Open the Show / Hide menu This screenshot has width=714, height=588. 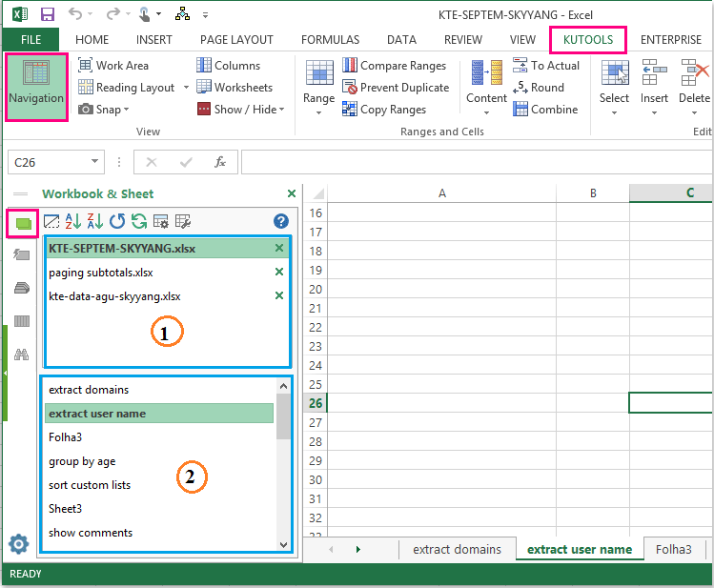pyautogui.click(x=241, y=110)
